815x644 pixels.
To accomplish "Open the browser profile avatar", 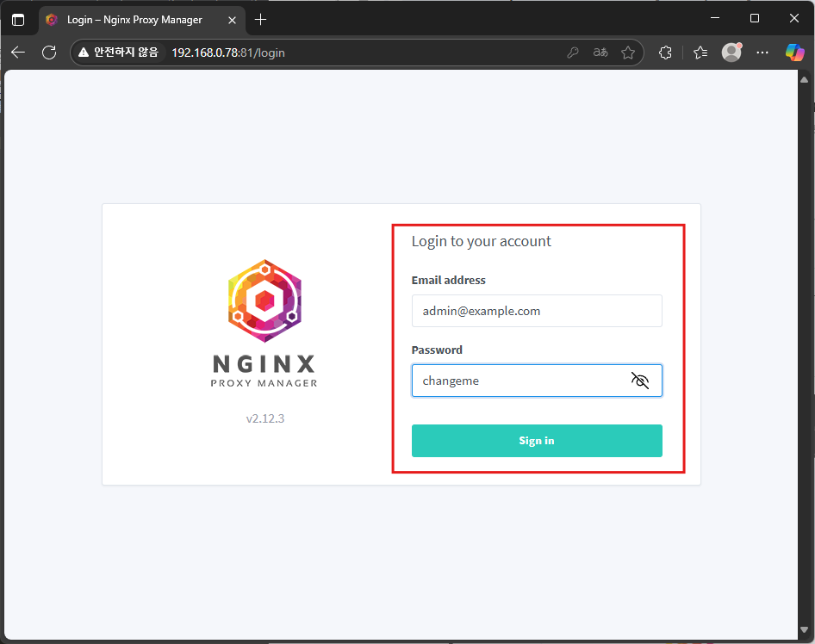I will click(731, 53).
